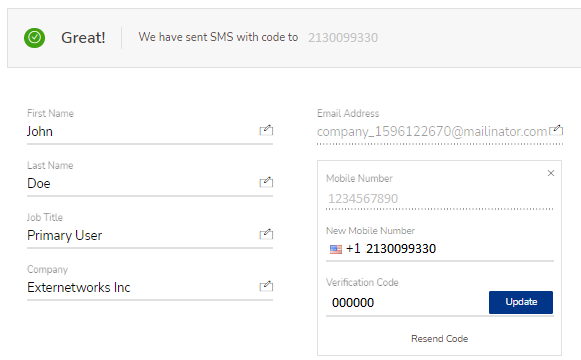
Task: Click the mailinator email address field
Action: (x=432, y=131)
